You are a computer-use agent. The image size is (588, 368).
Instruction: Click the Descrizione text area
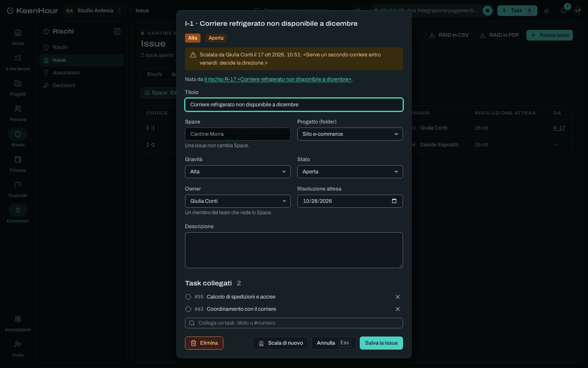(294, 250)
